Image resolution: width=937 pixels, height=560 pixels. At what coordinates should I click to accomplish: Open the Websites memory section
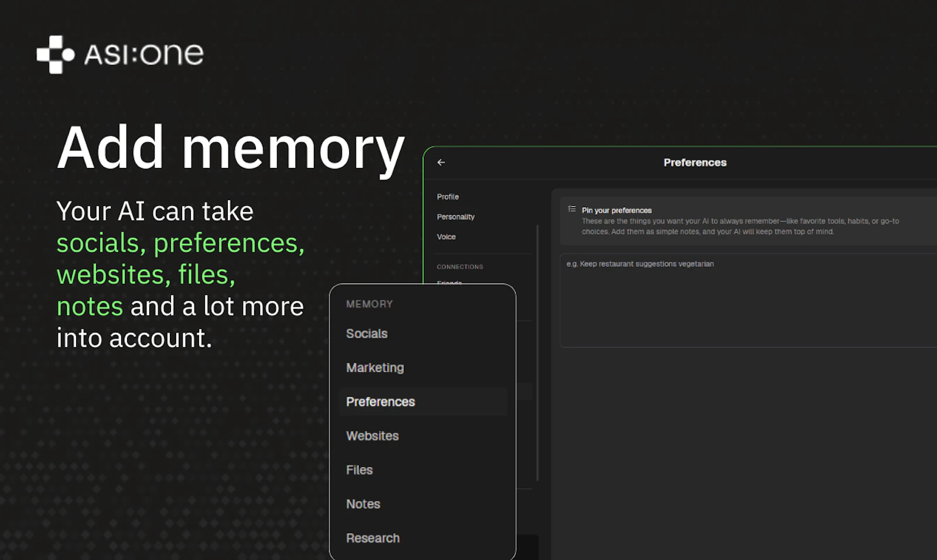pyautogui.click(x=372, y=435)
